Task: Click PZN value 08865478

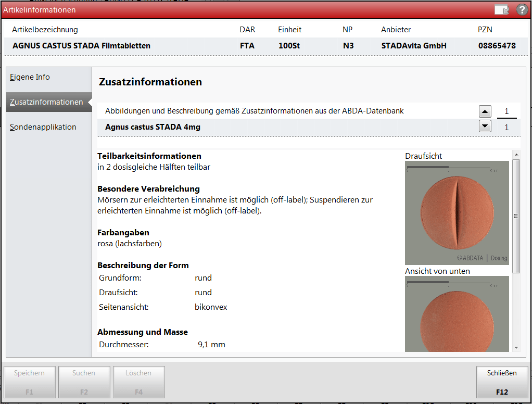Action: (x=497, y=45)
